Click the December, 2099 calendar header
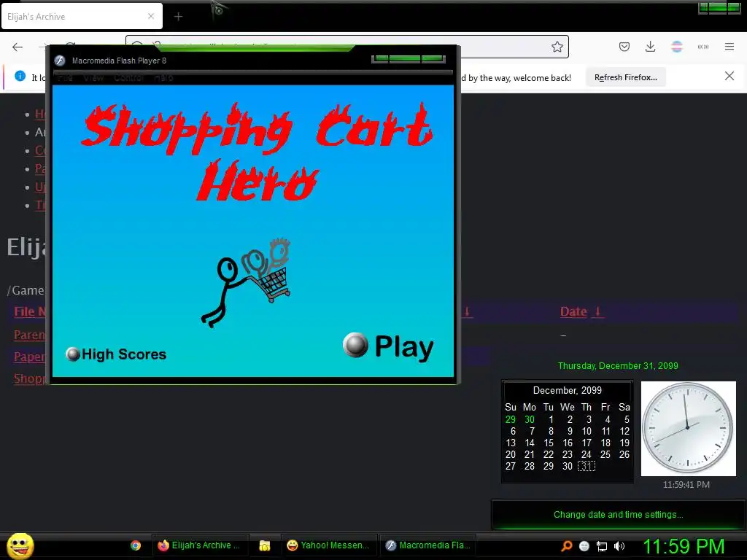 (x=568, y=391)
